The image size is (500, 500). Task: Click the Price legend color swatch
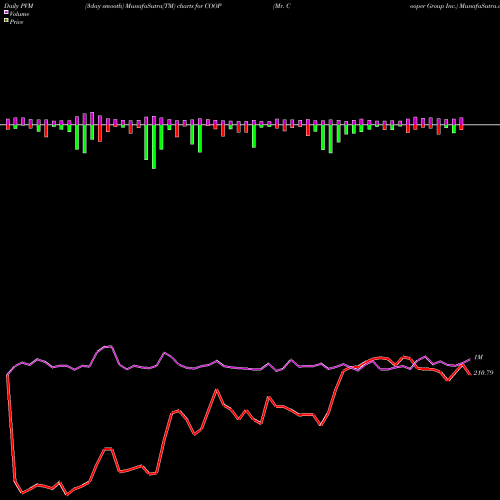(x=6, y=21)
